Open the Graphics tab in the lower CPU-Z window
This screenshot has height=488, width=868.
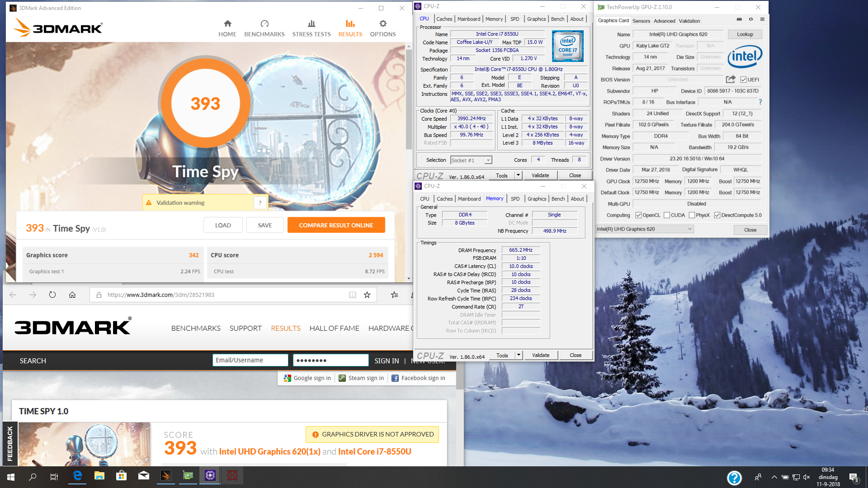[537, 199]
